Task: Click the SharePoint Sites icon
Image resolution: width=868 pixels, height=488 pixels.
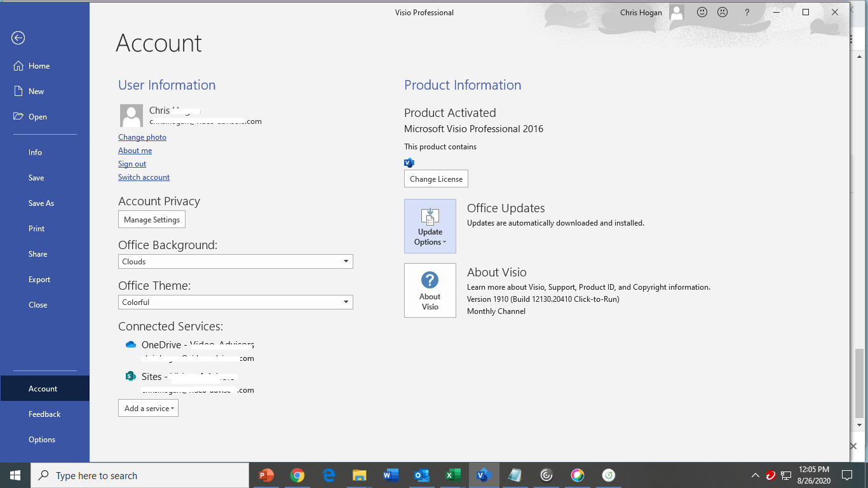Action: [x=131, y=376]
